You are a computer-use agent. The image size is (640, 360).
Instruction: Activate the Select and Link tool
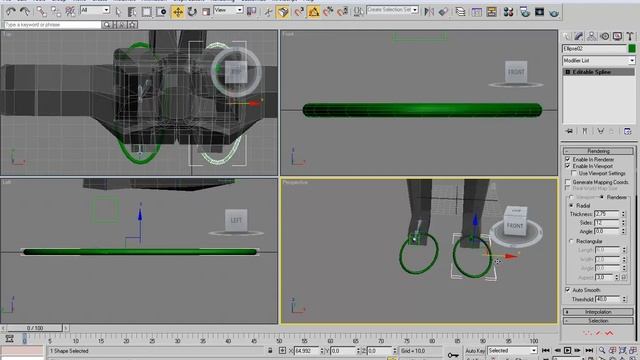pyautogui.click(x=41, y=11)
